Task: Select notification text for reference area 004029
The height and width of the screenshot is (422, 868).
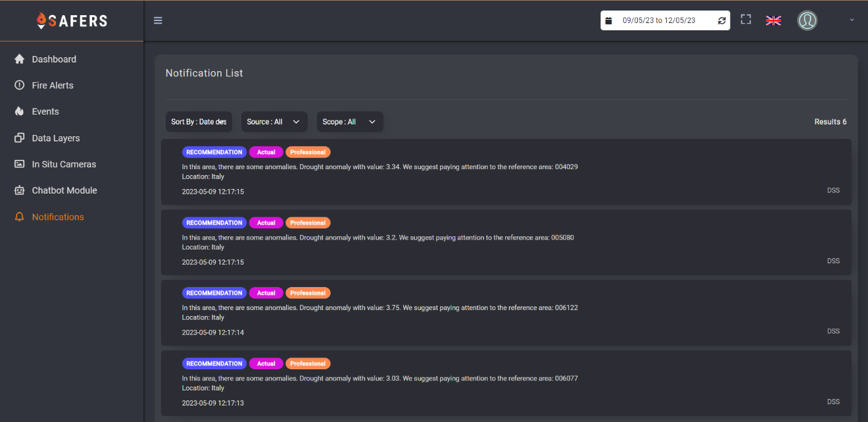Action: 380,167
